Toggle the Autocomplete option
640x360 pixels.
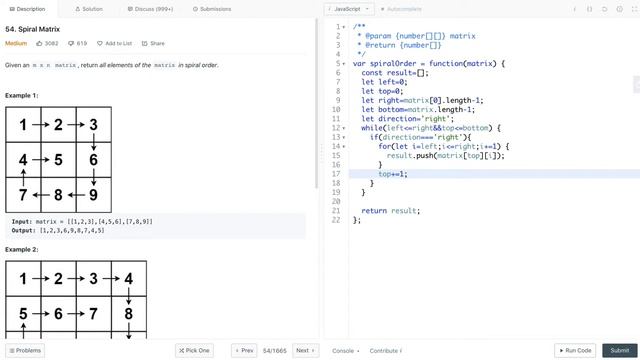coord(401,9)
